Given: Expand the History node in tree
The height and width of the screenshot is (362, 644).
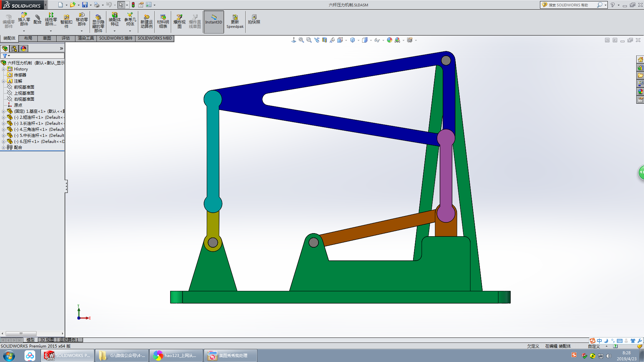Looking at the screenshot, I should coord(4,69).
